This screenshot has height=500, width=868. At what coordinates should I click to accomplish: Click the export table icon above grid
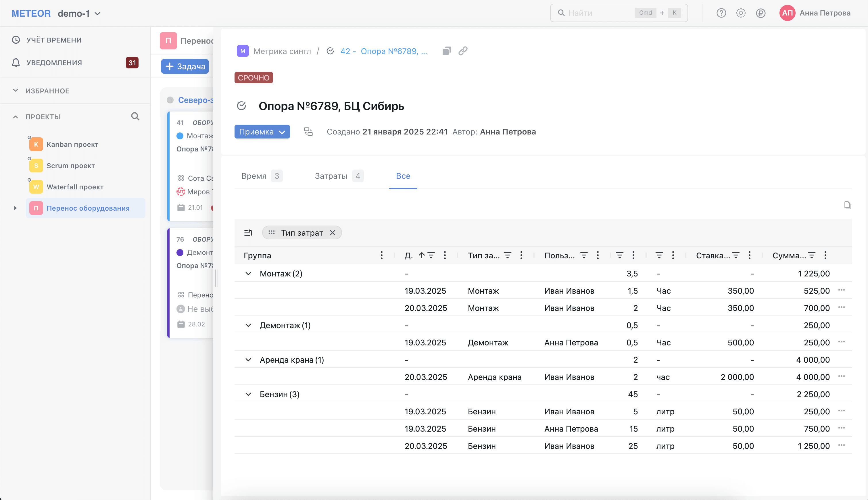coord(847,205)
